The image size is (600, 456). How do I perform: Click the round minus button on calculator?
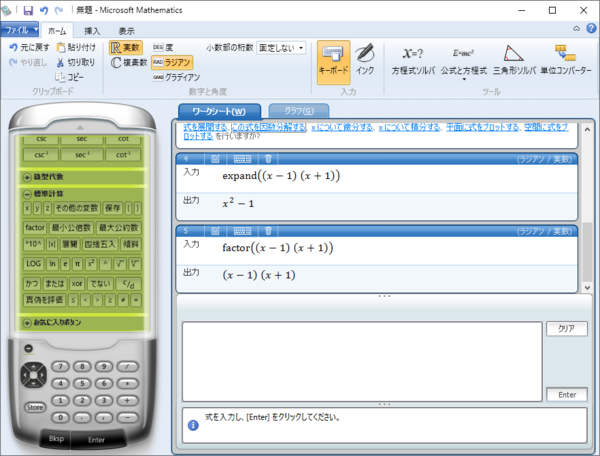pyautogui.click(x=29, y=349)
